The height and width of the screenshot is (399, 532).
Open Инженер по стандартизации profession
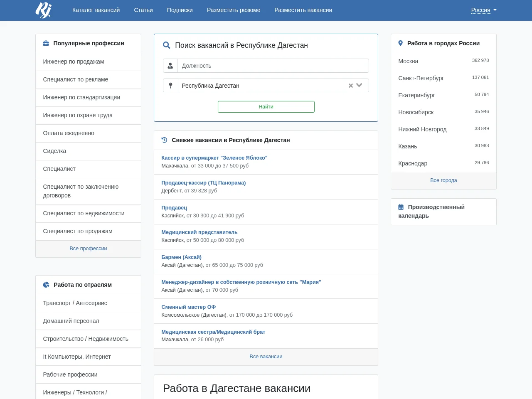point(88,97)
